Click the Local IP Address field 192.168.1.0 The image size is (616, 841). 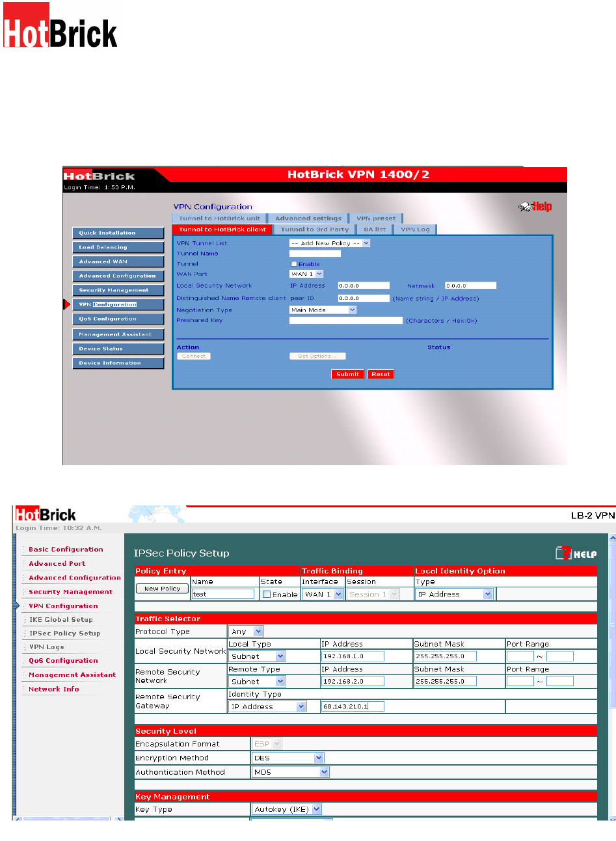pyautogui.click(x=353, y=656)
